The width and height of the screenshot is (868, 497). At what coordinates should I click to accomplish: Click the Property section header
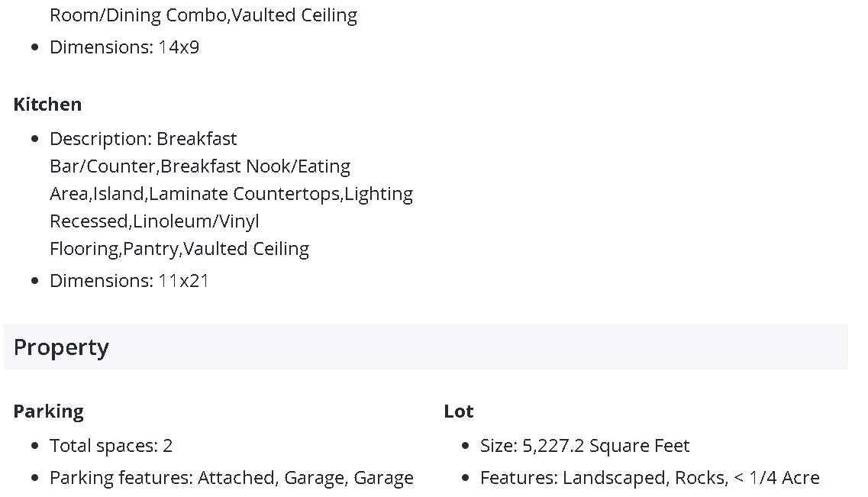tap(61, 347)
